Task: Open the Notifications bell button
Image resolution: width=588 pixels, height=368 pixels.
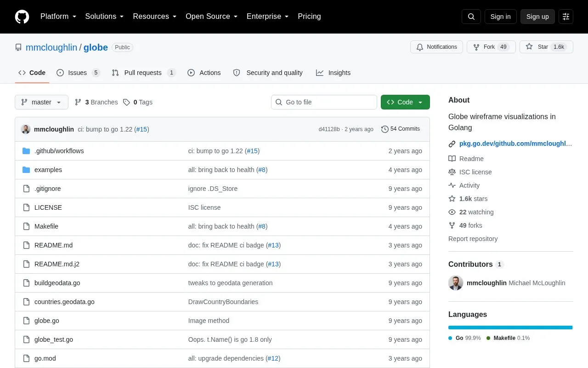Action: click(436, 47)
